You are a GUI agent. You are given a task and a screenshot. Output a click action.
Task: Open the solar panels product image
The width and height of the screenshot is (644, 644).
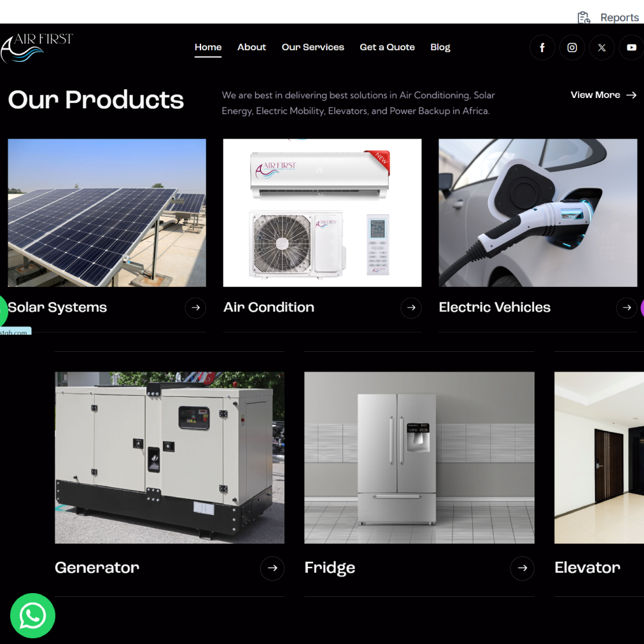107,213
